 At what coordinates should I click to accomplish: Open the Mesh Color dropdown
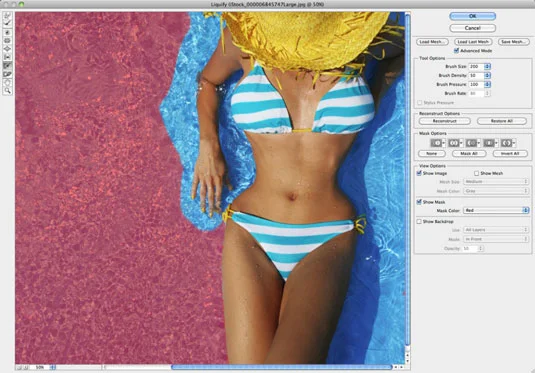point(496,191)
